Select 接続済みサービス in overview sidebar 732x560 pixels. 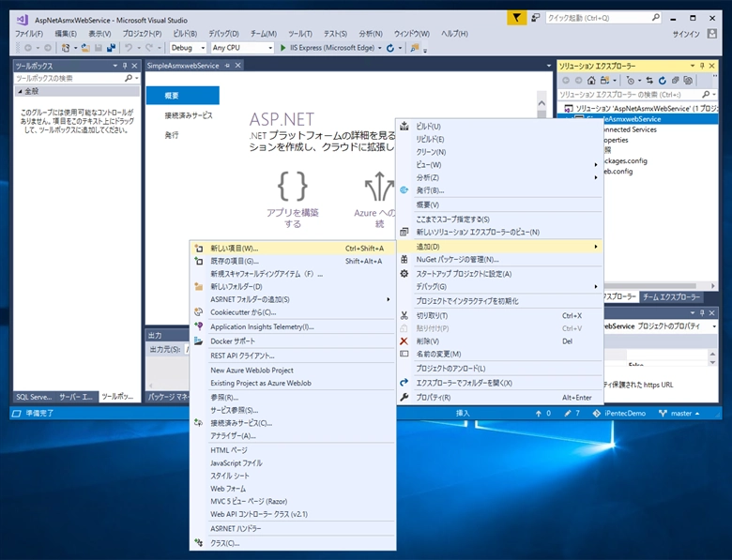(x=188, y=115)
